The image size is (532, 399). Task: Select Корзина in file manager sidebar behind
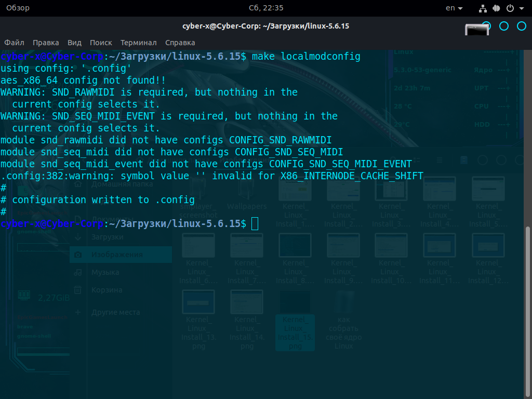pos(107,290)
